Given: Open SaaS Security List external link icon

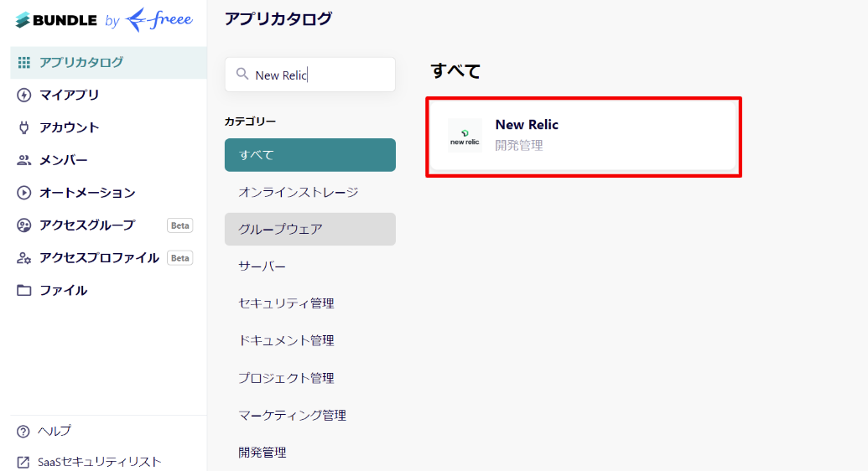Looking at the screenshot, I should 23,462.
